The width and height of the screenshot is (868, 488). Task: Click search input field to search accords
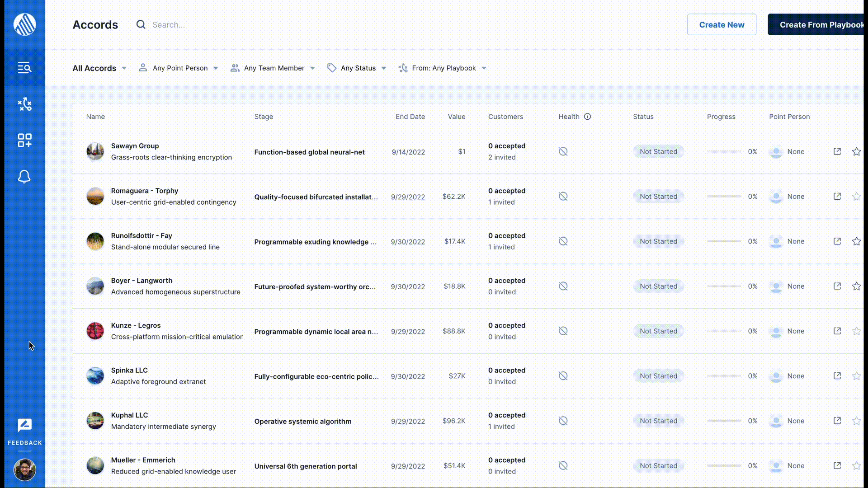169,24
